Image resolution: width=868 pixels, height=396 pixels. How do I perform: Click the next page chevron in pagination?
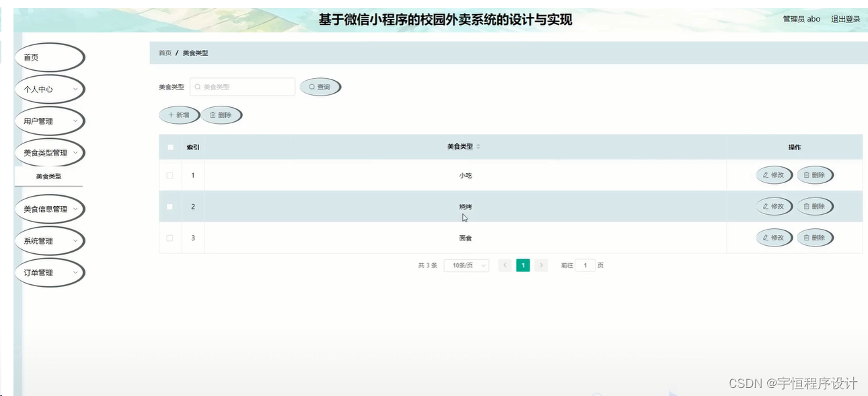(541, 265)
